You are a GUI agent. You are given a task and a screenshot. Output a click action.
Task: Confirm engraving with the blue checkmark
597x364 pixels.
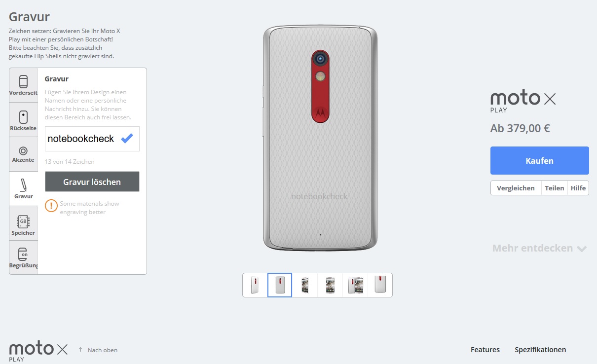point(127,139)
